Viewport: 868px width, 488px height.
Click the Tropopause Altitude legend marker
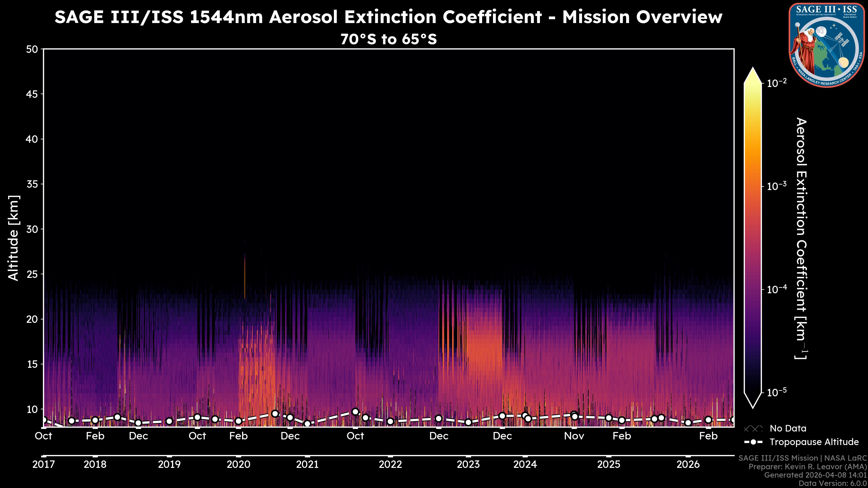[x=753, y=442]
